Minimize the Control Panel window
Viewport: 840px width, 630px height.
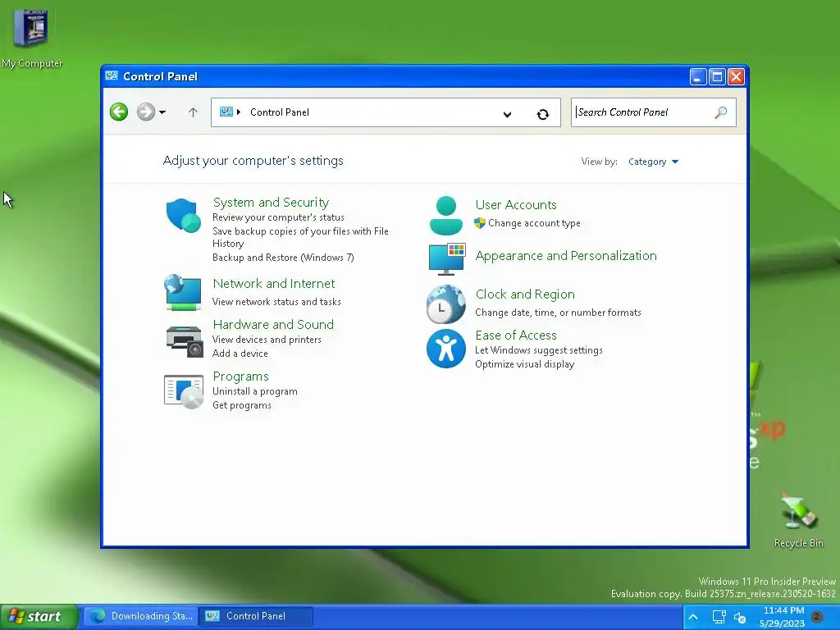[x=697, y=76]
